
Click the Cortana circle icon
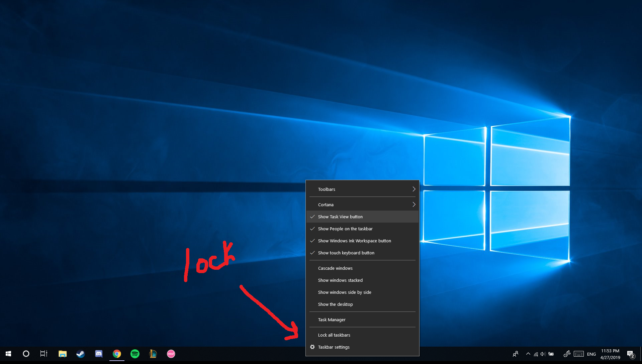[26, 354]
